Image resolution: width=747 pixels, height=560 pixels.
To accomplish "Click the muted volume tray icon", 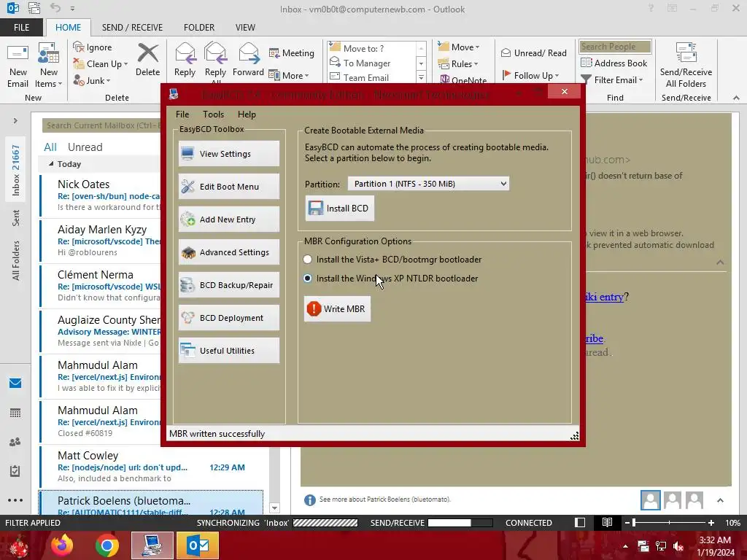I will click(678, 547).
